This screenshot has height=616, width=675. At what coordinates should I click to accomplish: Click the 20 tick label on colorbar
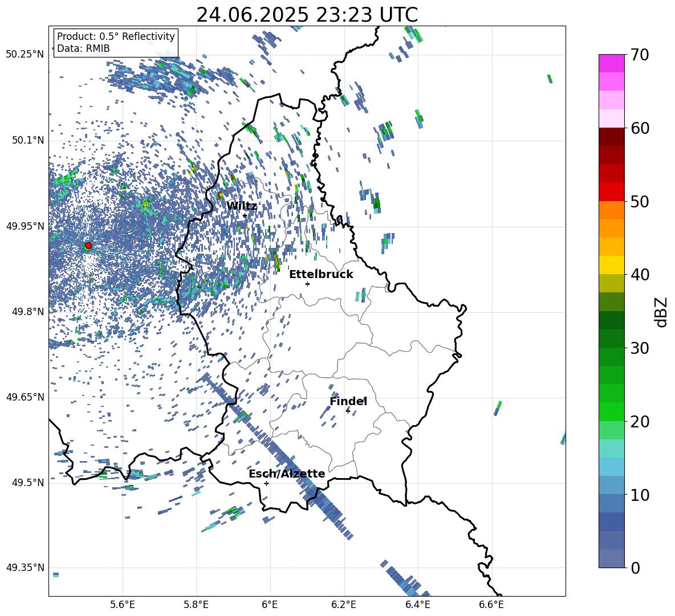coord(640,421)
